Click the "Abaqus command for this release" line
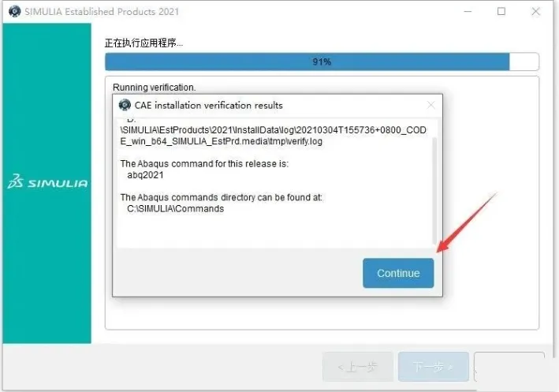559x392 pixels. coord(204,164)
